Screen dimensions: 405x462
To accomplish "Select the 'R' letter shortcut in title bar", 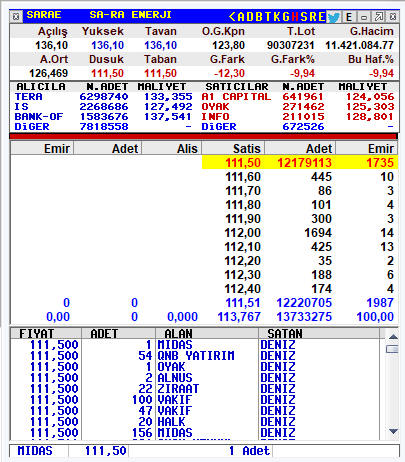I will pyautogui.click(x=313, y=16).
